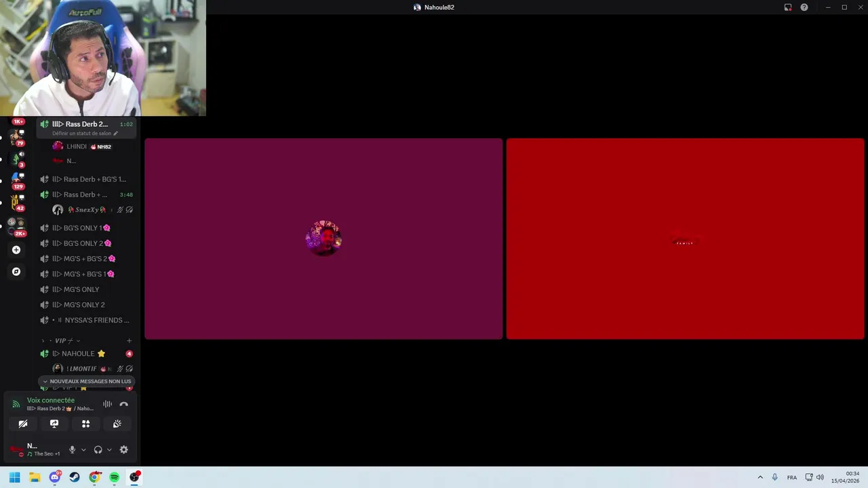
Task: Open the noise suppression waveform icon
Action: (107, 404)
